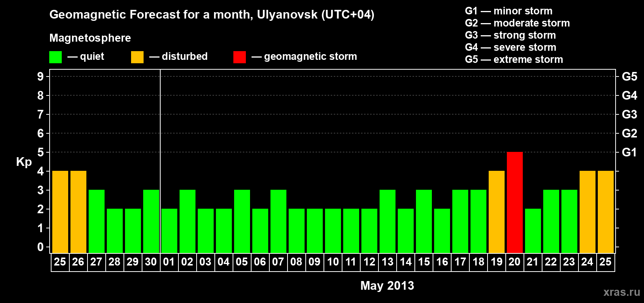644x303 pixels.
Task: Click the date label 23 on the axis
Action: (x=569, y=262)
